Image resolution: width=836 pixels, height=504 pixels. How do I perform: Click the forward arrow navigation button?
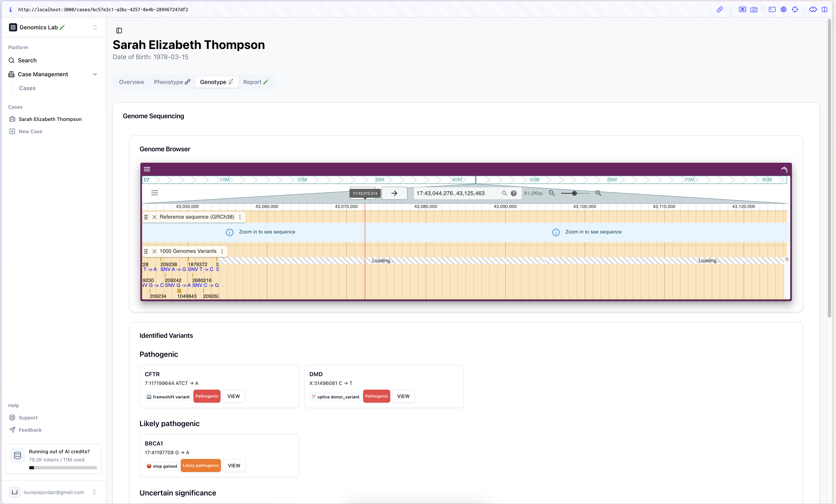click(394, 193)
